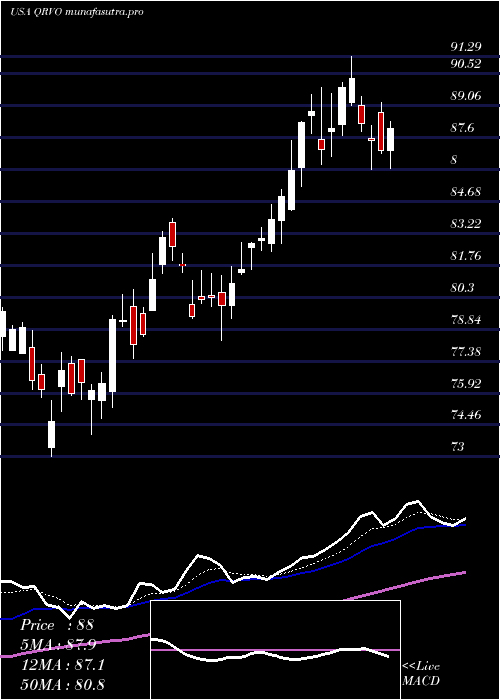Viewport: 500px width, 700px height.
Task: Click the 73 price axis label
Action: click(458, 447)
